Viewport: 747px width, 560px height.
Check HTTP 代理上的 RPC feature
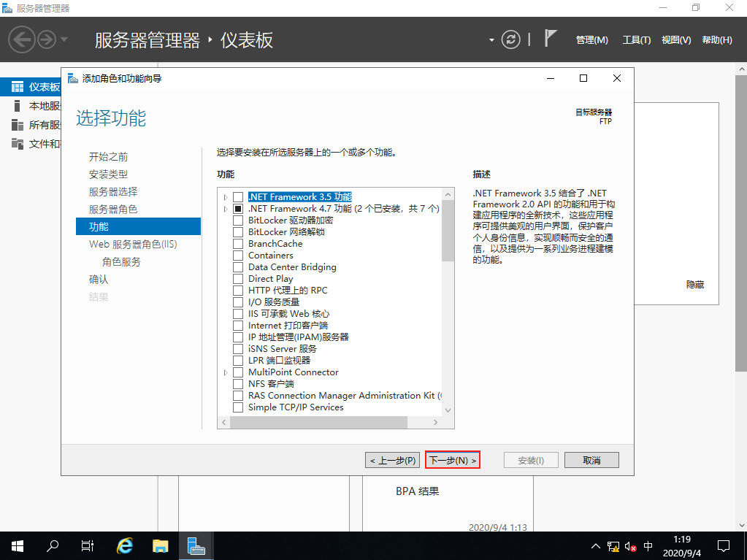pyautogui.click(x=238, y=291)
